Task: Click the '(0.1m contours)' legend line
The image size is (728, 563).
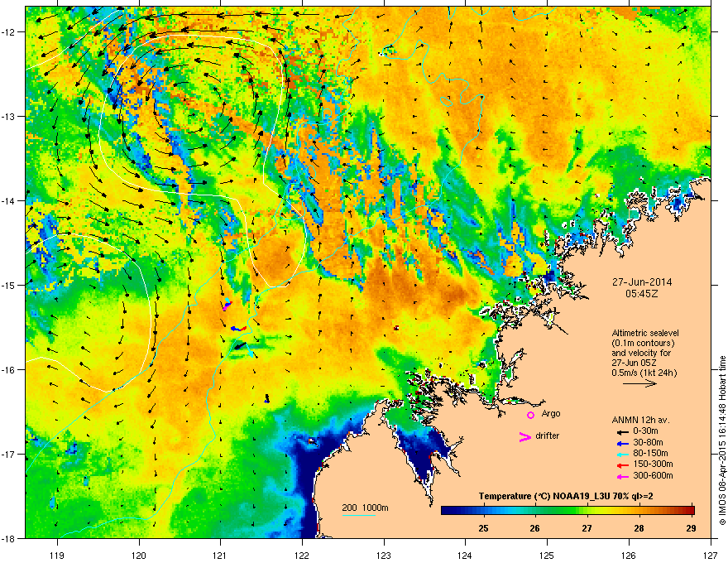Action: pos(643,344)
